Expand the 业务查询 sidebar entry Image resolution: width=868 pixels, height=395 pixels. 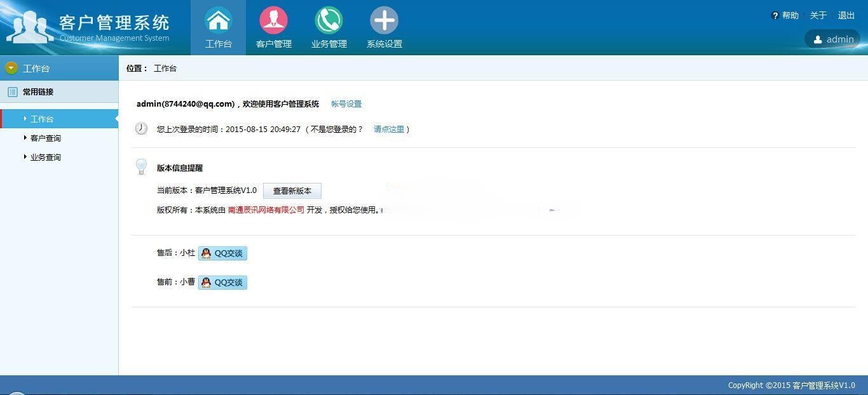[44, 157]
